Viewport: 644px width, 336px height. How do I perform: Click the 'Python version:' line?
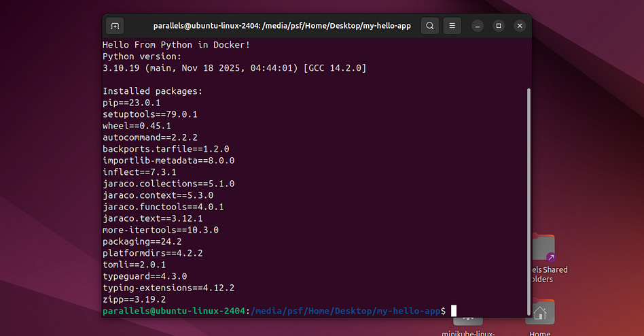142,56
